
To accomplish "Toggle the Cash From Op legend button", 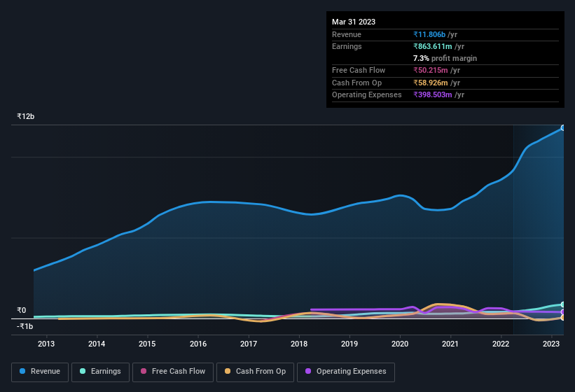I will pyautogui.click(x=255, y=372).
